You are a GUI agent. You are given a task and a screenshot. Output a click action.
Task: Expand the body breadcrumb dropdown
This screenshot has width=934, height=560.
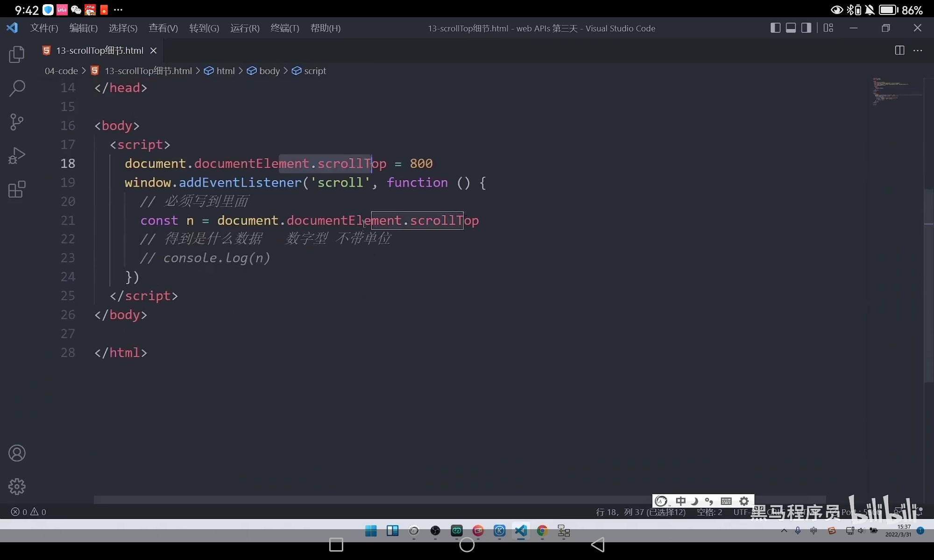(x=269, y=70)
